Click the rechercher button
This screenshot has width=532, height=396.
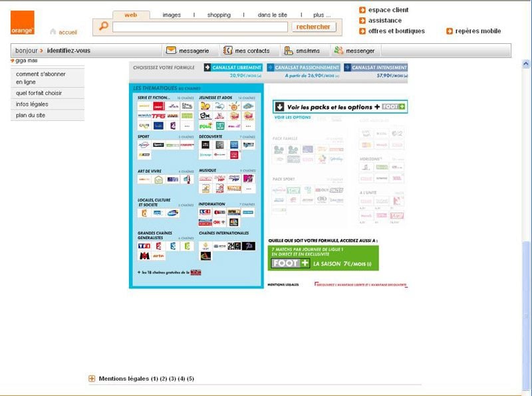tap(313, 27)
